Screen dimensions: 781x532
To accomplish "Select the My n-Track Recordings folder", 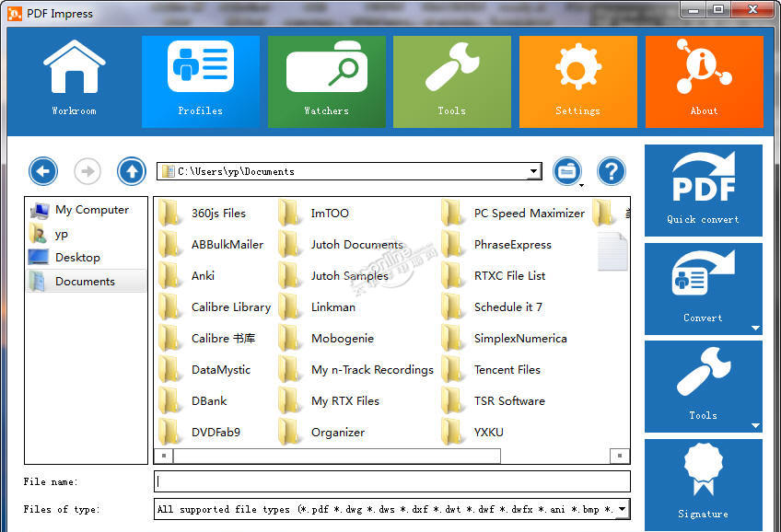I will tap(356, 370).
